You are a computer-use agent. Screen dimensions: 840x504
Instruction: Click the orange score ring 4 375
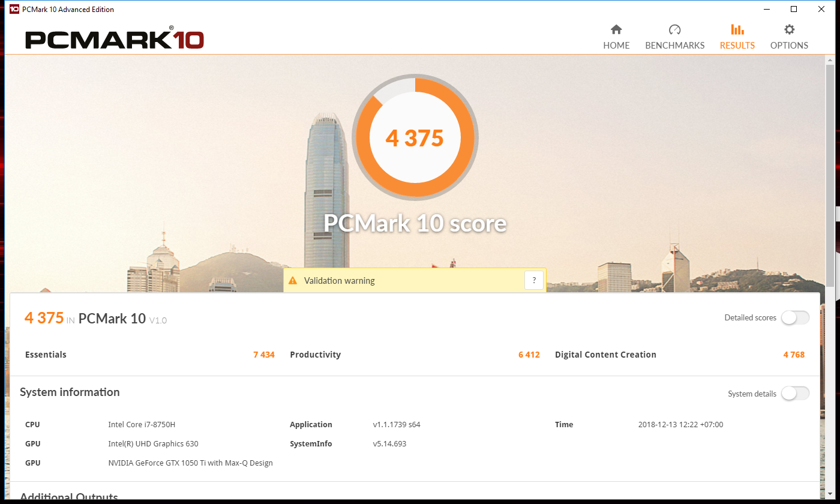(415, 138)
